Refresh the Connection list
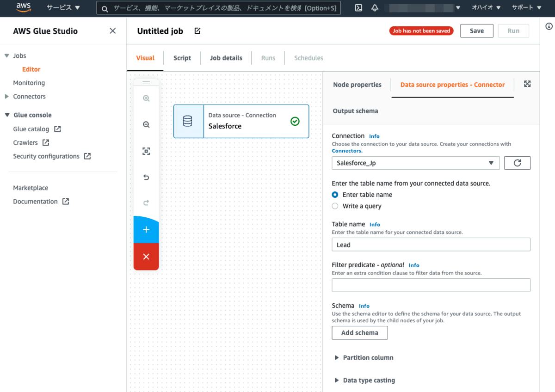 [517, 163]
